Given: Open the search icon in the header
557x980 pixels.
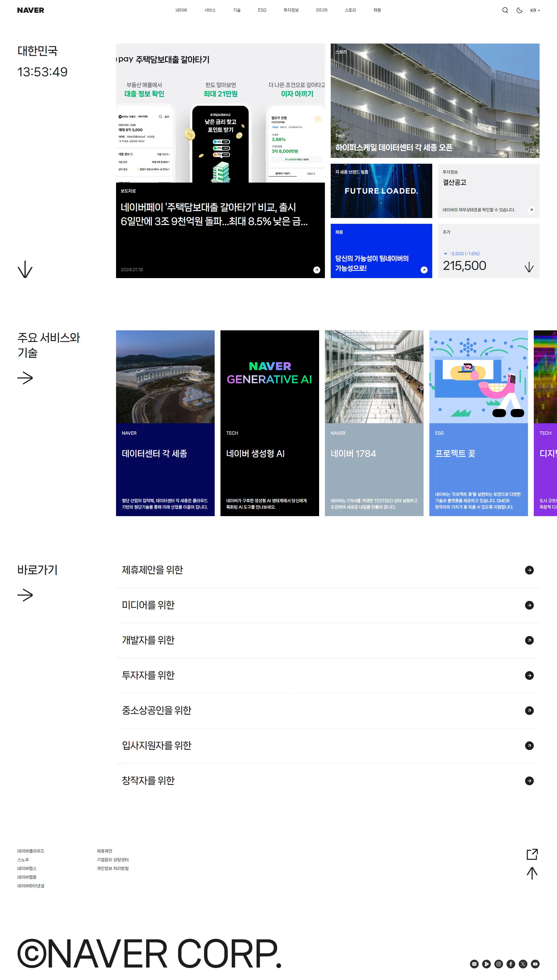Looking at the screenshot, I should pyautogui.click(x=505, y=10).
